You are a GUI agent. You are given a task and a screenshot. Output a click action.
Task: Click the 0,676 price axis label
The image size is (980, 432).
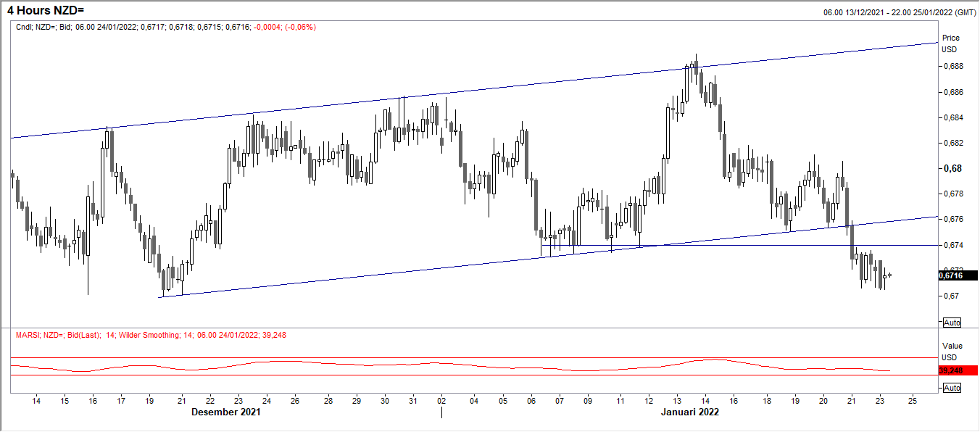952,219
